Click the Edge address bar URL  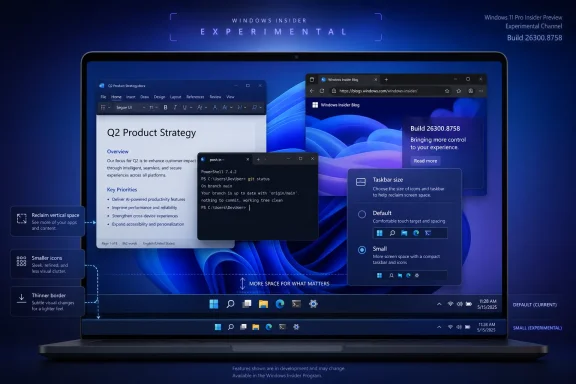click(378, 91)
